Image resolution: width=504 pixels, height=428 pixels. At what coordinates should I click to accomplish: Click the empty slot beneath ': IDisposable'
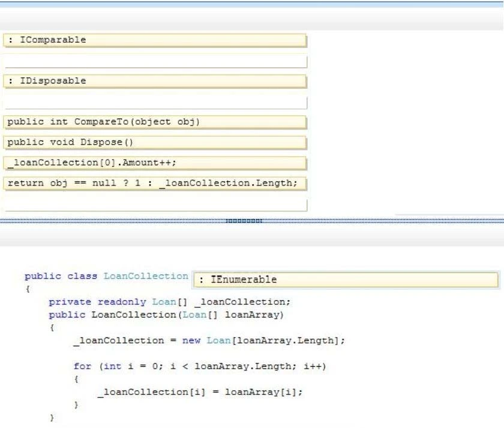[155, 103]
